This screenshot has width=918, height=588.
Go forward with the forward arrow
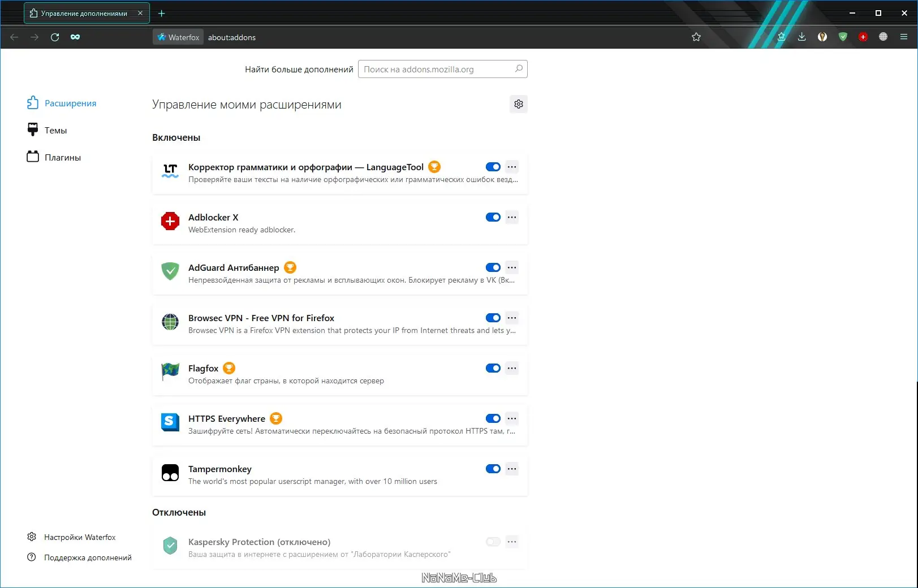point(35,37)
